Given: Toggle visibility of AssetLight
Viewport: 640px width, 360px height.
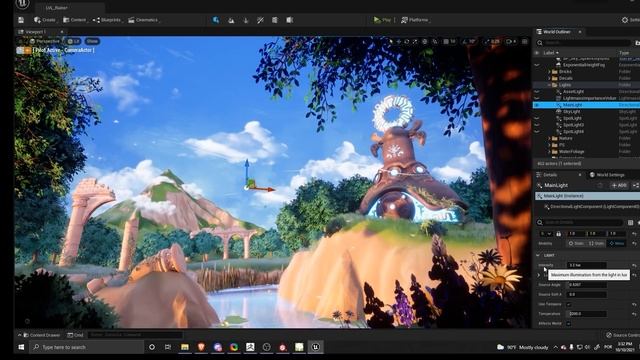Looking at the screenshot, I should point(537,92).
